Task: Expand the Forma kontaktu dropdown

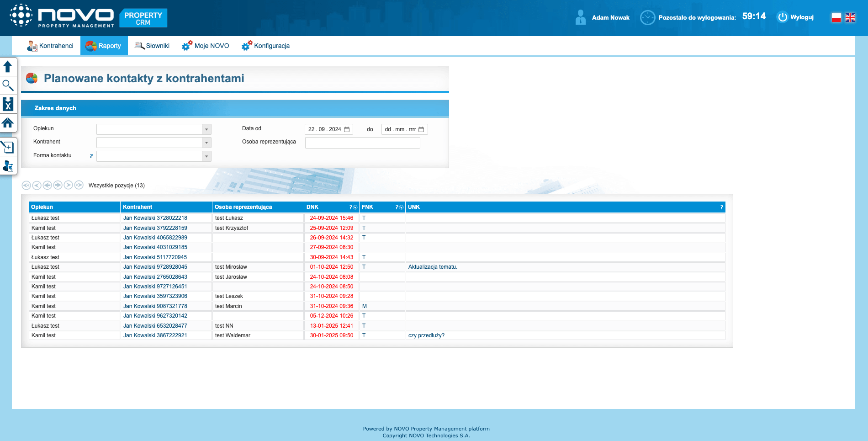Action: [x=206, y=156]
